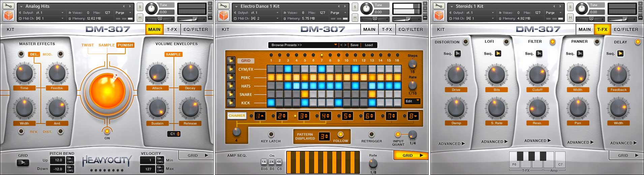644x175 pixels.
Task: Disable the Delay effect power button
Action: [638, 42]
